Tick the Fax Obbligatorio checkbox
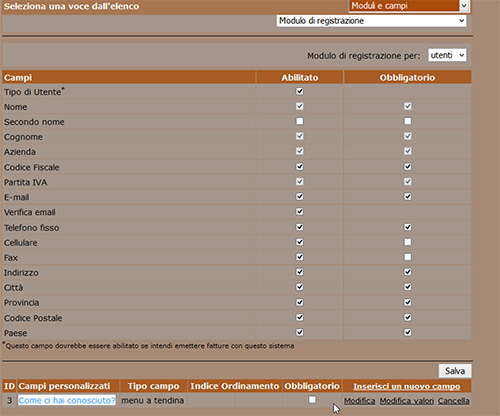500x416 pixels. (407, 257)
